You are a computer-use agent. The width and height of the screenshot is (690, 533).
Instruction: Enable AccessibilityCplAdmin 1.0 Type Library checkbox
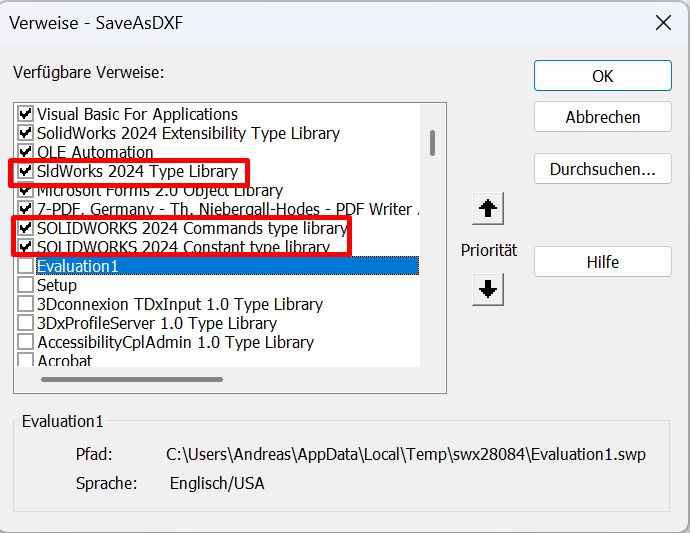(x=25, y=342)
